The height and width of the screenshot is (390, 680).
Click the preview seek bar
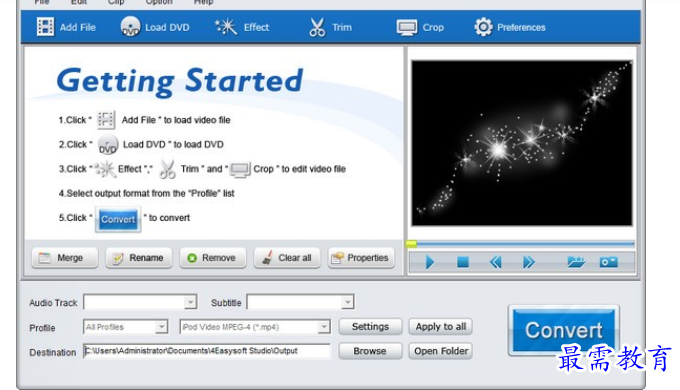point(520,244)
